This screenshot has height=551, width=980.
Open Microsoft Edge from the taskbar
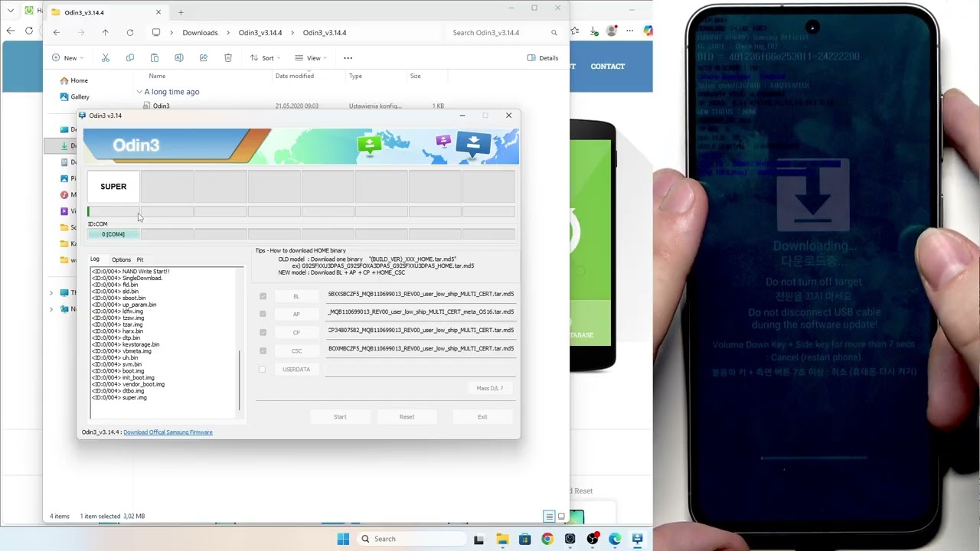(x=615, y=539)
